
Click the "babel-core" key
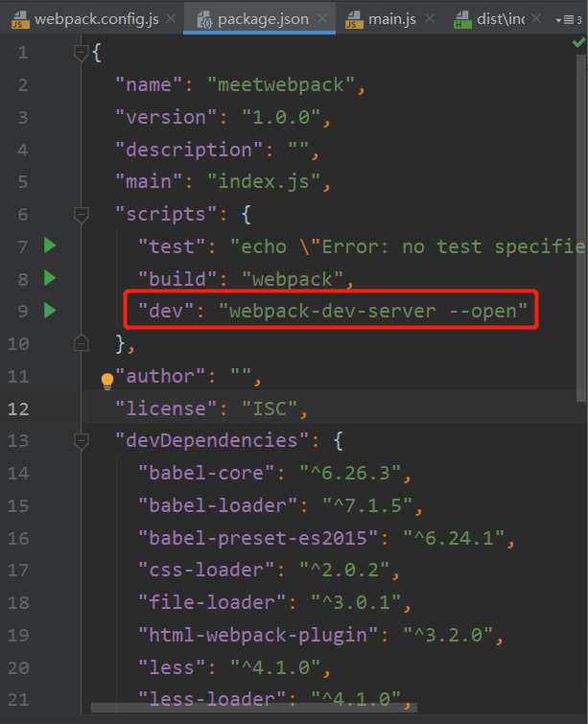pyautogui.click(x=206, y=474)
